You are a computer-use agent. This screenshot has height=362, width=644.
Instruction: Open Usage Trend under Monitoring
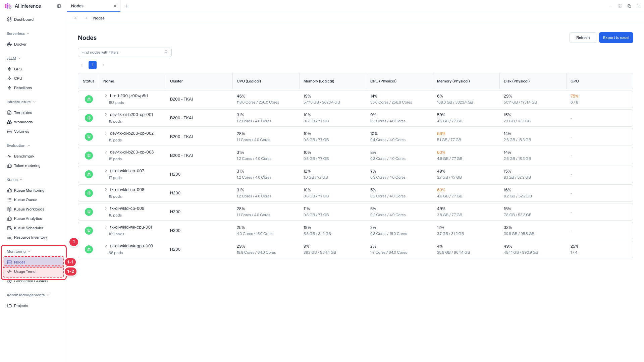[34, 271]
